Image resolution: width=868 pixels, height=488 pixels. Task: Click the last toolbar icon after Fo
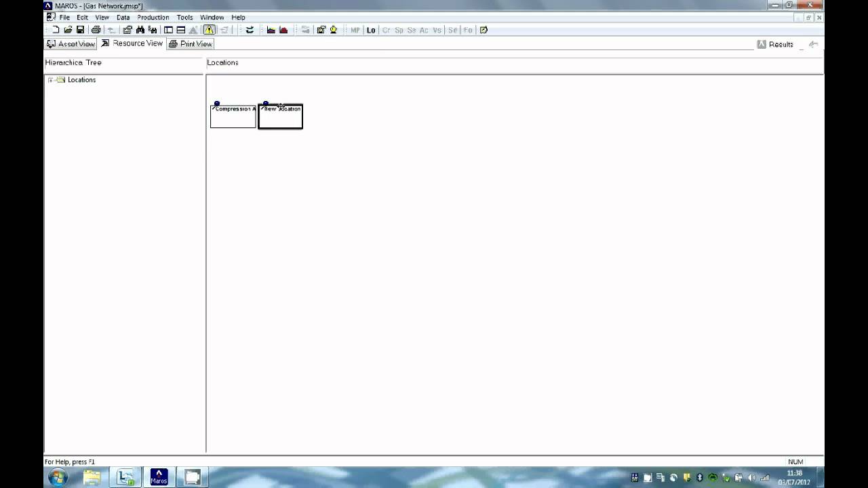coord(484,30)
